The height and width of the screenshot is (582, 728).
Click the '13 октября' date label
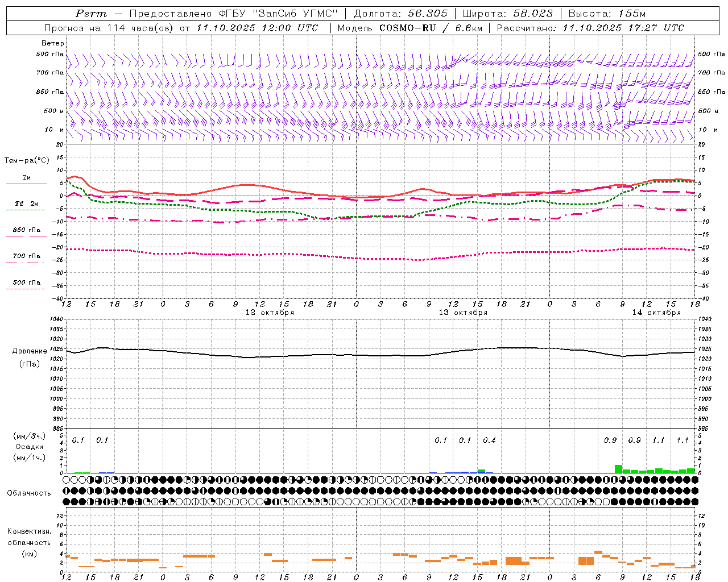point(463,313)
